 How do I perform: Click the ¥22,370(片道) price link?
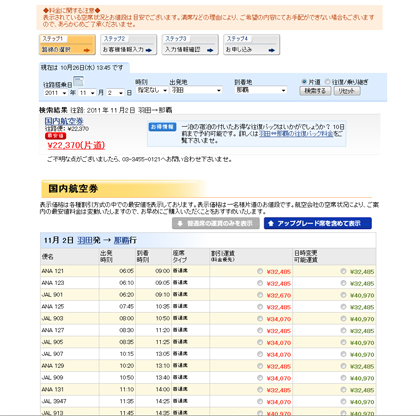coord(76,145)
